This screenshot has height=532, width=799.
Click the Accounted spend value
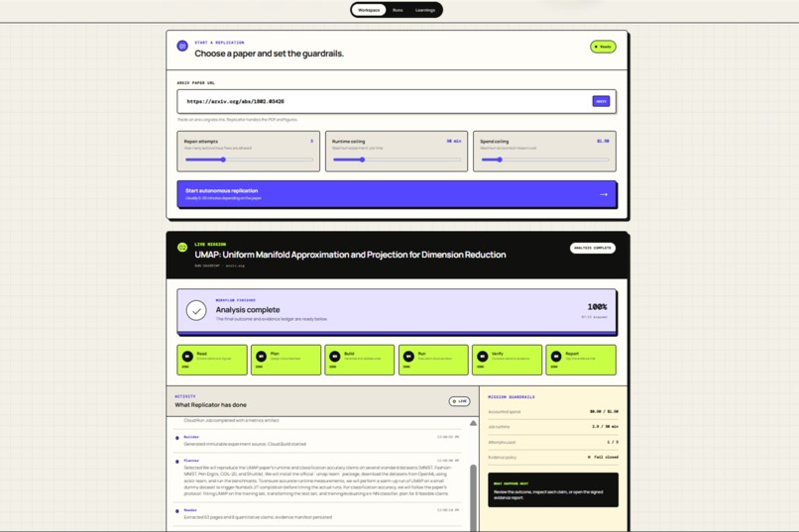point(604,411)
